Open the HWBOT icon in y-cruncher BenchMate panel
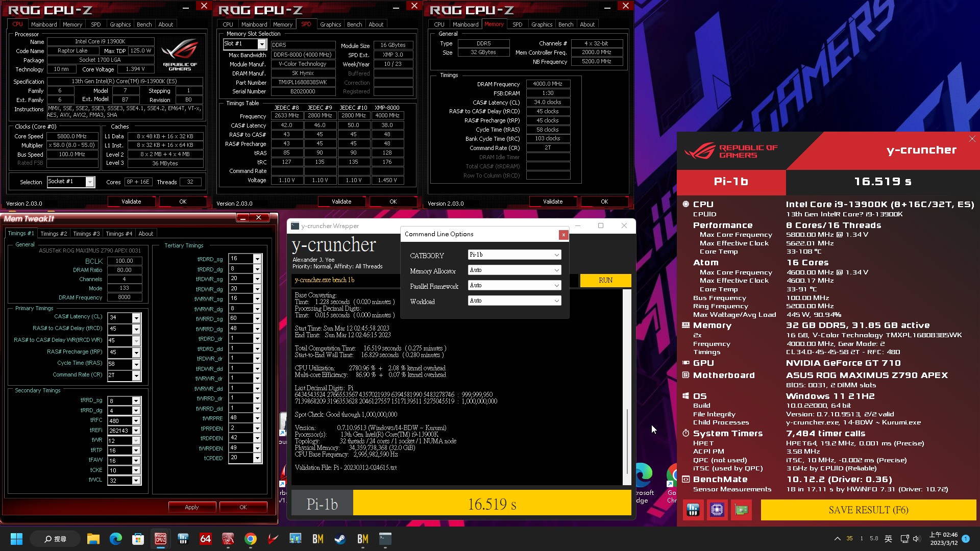This screenshot has height=551, width=980. (693, 510)
